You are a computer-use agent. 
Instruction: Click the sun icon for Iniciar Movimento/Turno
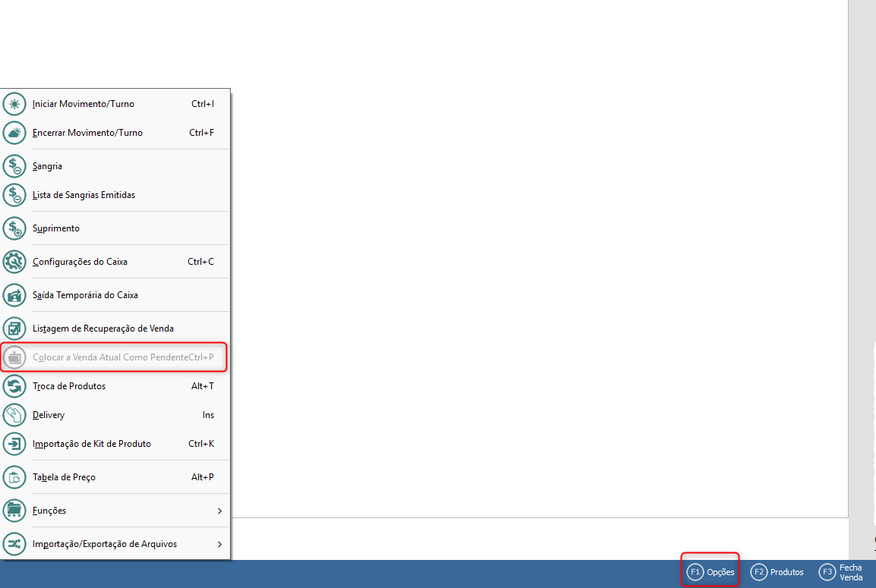tap(14, 104)
